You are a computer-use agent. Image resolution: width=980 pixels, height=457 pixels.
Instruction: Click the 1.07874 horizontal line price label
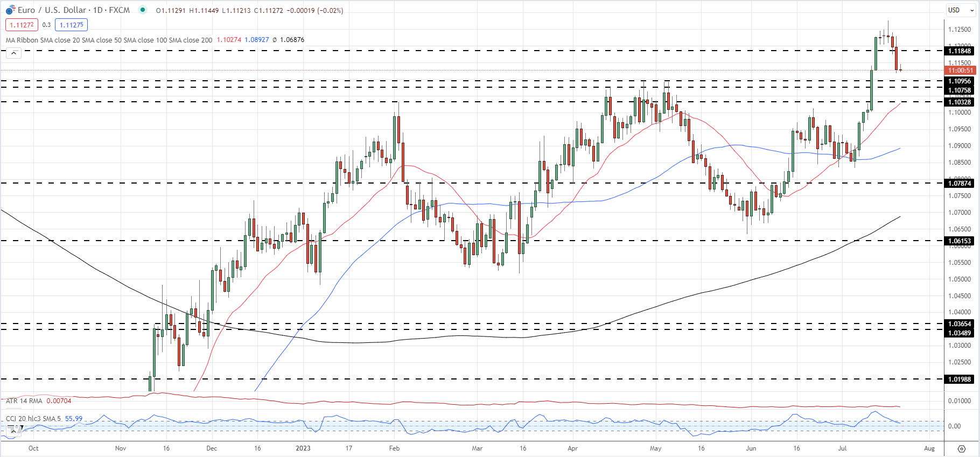point(960,184)
